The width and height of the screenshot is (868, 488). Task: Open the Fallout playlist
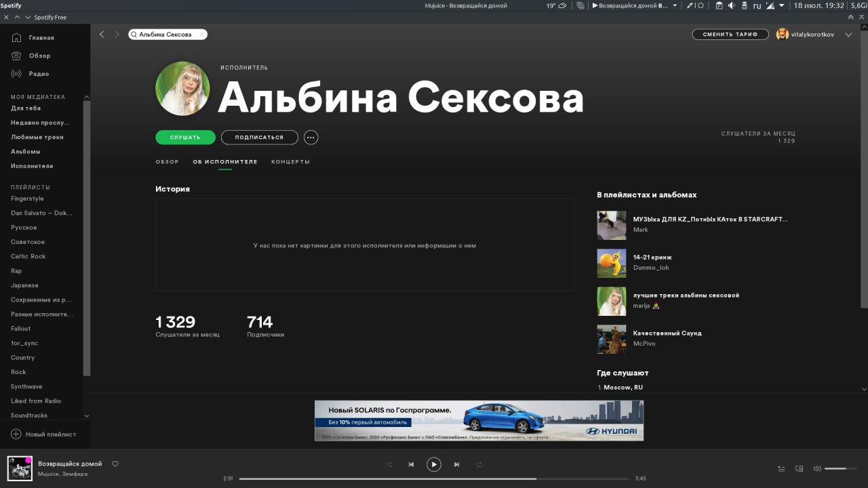(21, 329)
